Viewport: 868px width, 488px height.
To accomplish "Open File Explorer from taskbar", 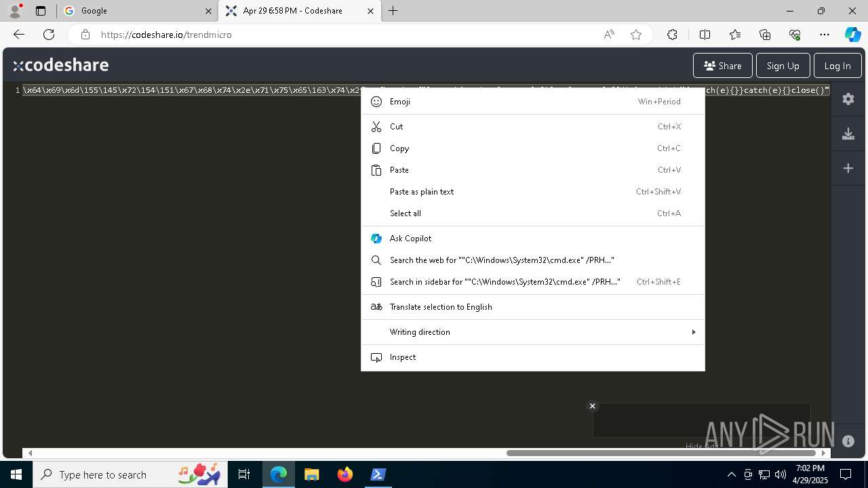I will pos(311,474).
